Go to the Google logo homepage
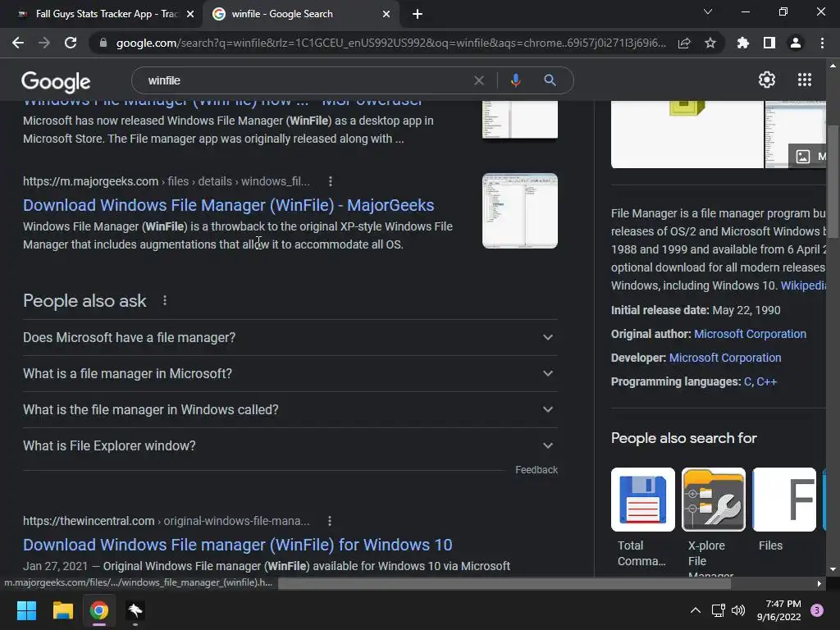Viewport: 840px width, 630px height. [56, 81]
